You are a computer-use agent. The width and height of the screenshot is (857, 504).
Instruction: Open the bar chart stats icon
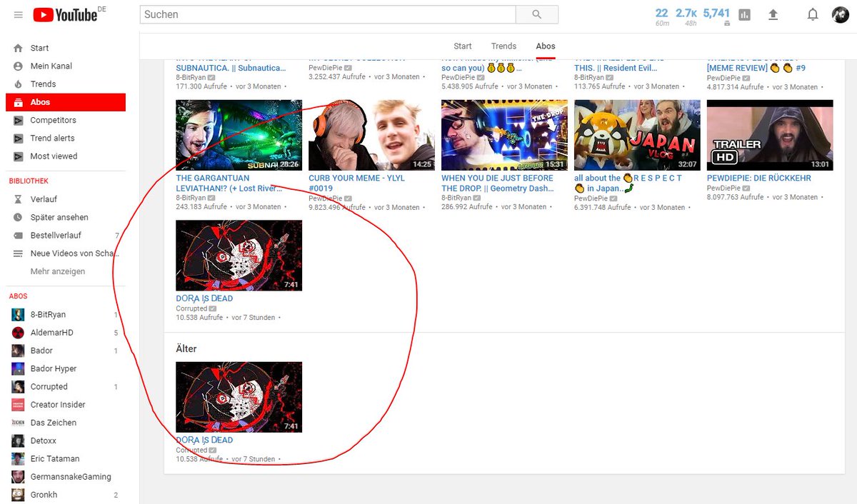coord(745,14)
